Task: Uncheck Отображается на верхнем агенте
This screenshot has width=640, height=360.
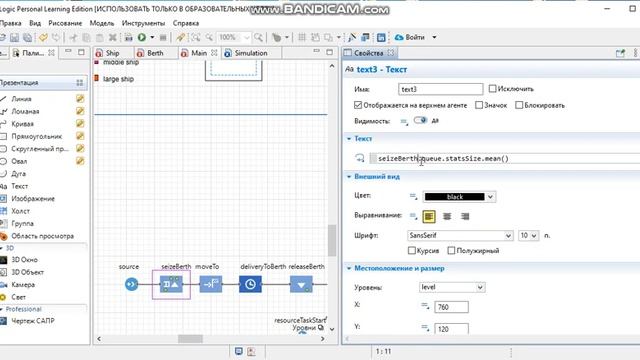Action: tap(358, 105)
